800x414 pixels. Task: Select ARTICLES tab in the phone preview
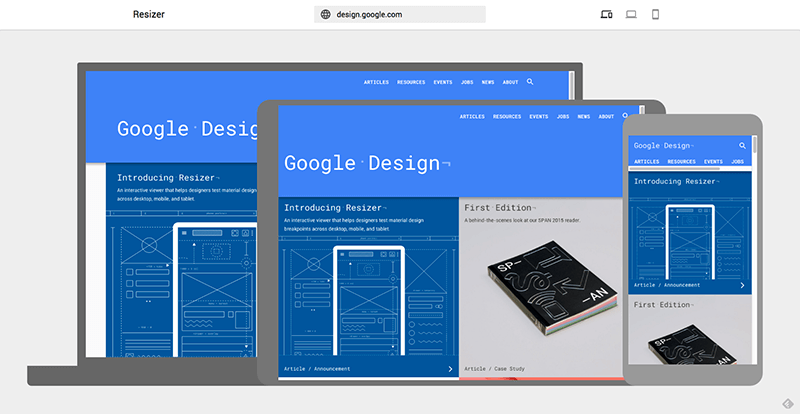646,161
